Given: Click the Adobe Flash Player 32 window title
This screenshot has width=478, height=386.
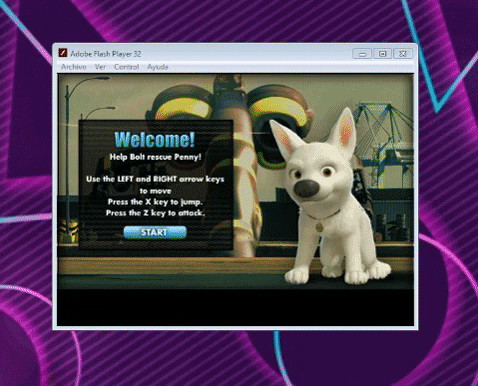Looking at the screenshot, I should click(106, 54).
